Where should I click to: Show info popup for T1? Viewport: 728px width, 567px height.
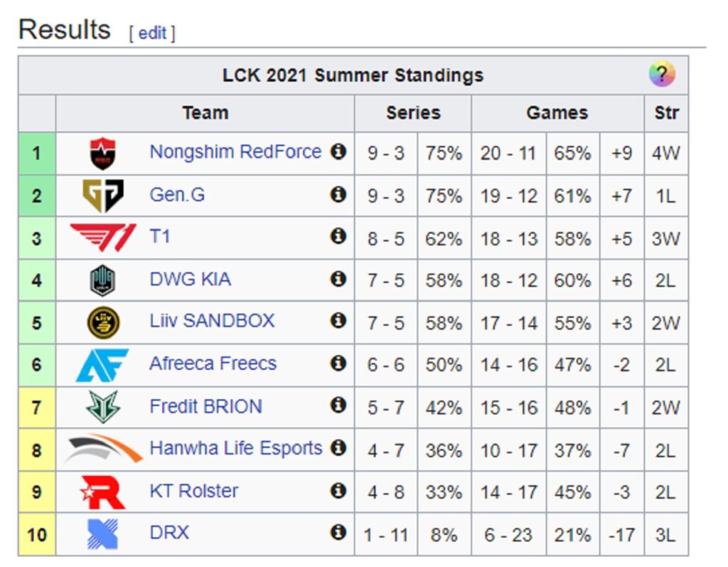pos(338,236)
